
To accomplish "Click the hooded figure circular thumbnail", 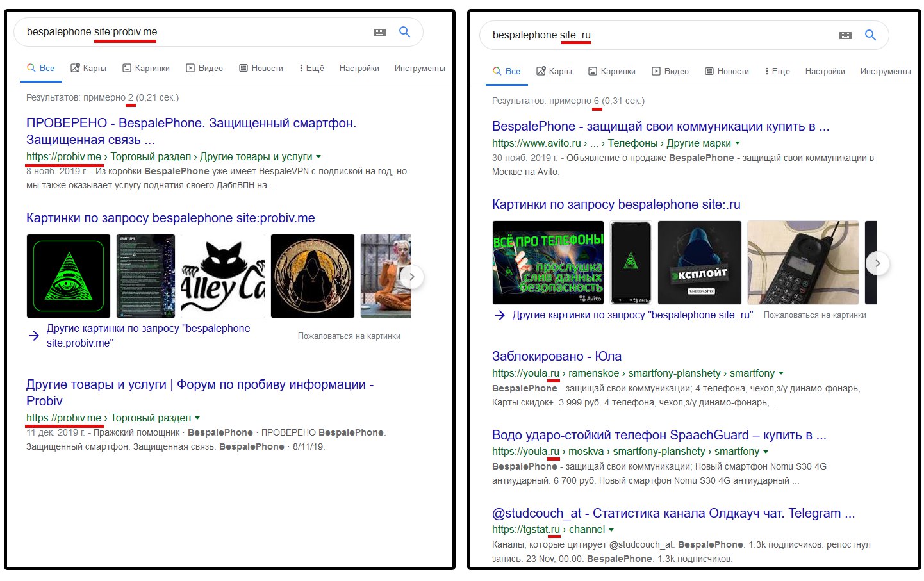I will coord(313,276).
